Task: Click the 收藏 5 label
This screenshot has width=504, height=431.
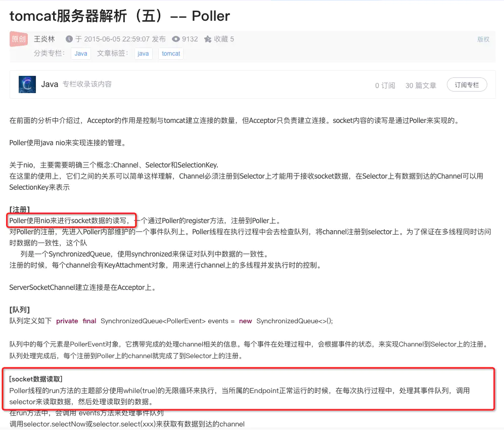Action: coord(224,39)
